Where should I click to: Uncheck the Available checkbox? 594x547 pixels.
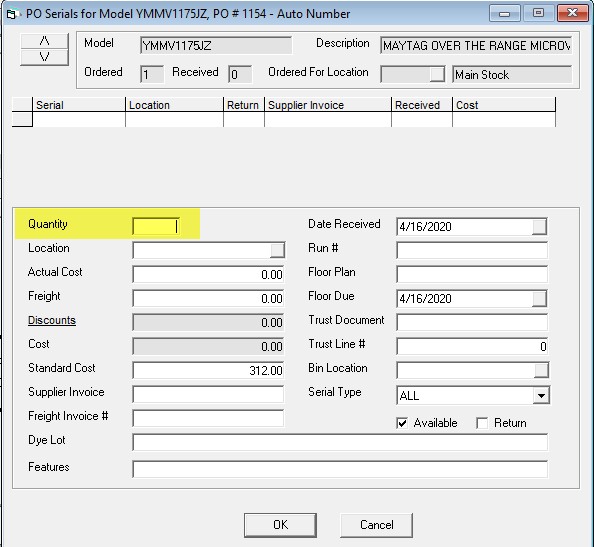402,423
